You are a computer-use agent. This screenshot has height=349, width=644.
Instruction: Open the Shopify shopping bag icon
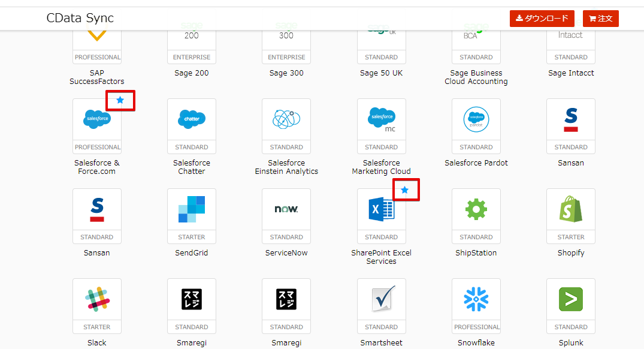click(x=571, y=209)
